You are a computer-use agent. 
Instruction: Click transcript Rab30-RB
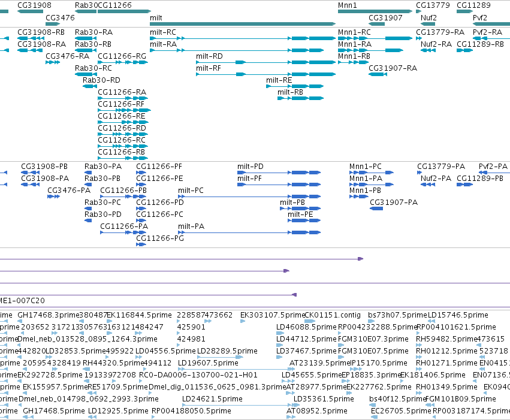(x=86, y=50)
